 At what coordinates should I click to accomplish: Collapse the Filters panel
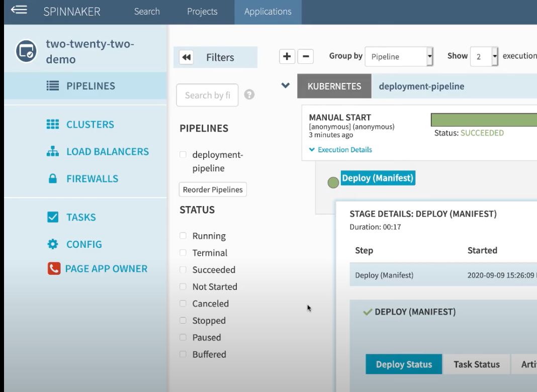point(186,57)
